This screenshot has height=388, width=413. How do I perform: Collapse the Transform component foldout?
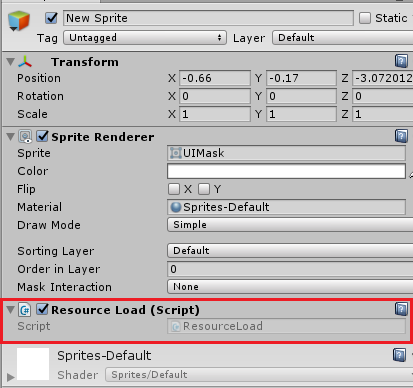click(11, 62)
